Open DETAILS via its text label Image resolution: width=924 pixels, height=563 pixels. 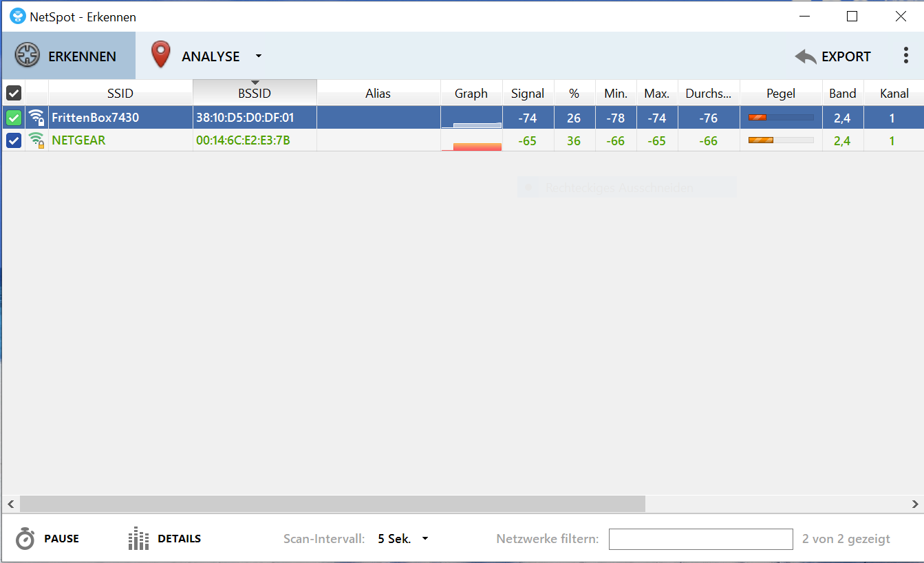[180, 539]
